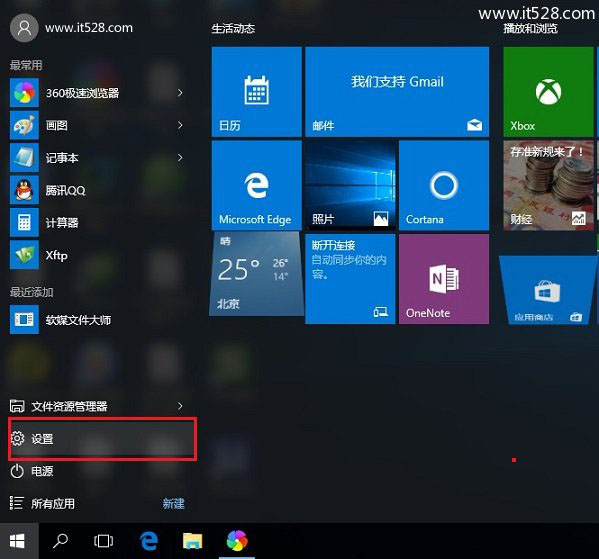Screen dimensions: 599x559
Task: Switch to 360 browser on the taskbar
Action: pos(237,541)
